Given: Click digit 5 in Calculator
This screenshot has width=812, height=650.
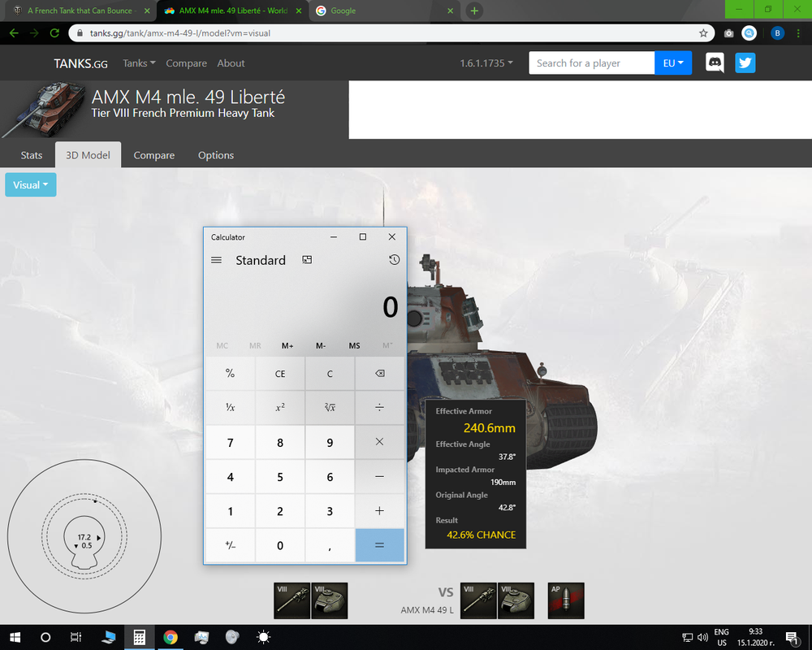Looking at the screenshot, I should click(279, 476).
